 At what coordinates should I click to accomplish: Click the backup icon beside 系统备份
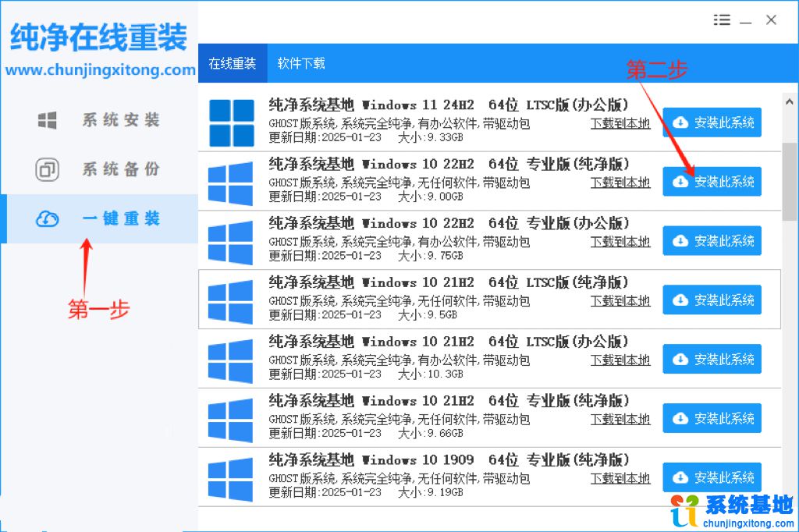click(x=48, y=169)
